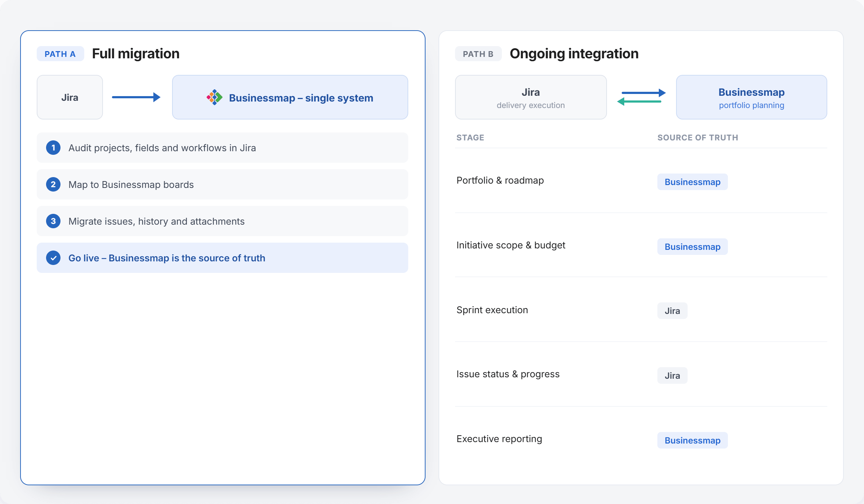Click the Businessmap tag for Portfolio & roadmap
The width and height of the screenshot is (864, 504).
coord(693,182)
